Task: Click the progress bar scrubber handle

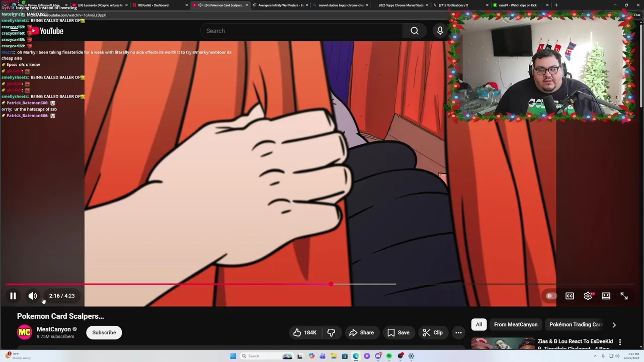Action: point(331,284)
